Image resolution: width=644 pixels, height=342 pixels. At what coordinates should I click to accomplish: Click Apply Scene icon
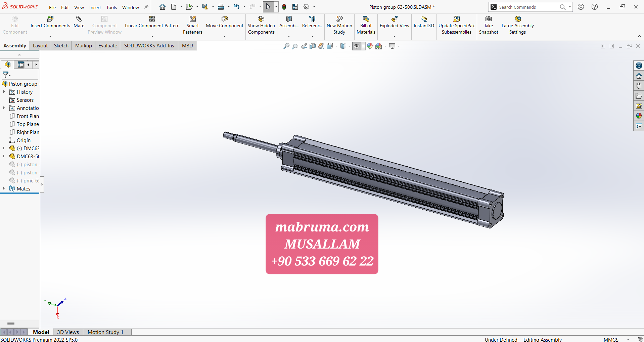pyautogui.click(x=379, y=46)
